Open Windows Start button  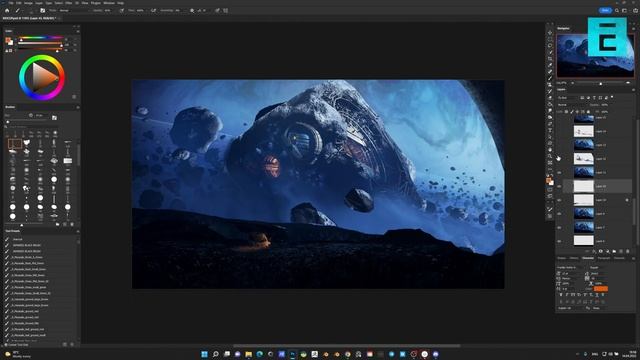(204, 354)
